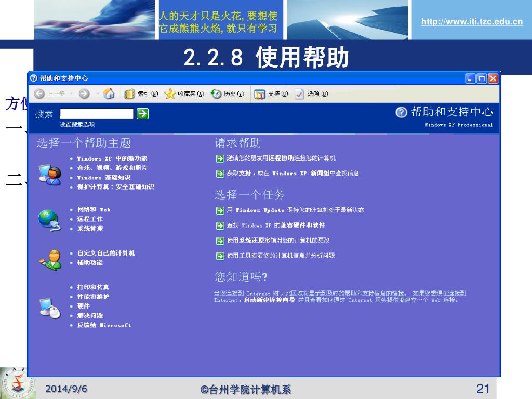
Task: Click green arrow beside 远程协助 invitation
Action: [x=220, y=158]
